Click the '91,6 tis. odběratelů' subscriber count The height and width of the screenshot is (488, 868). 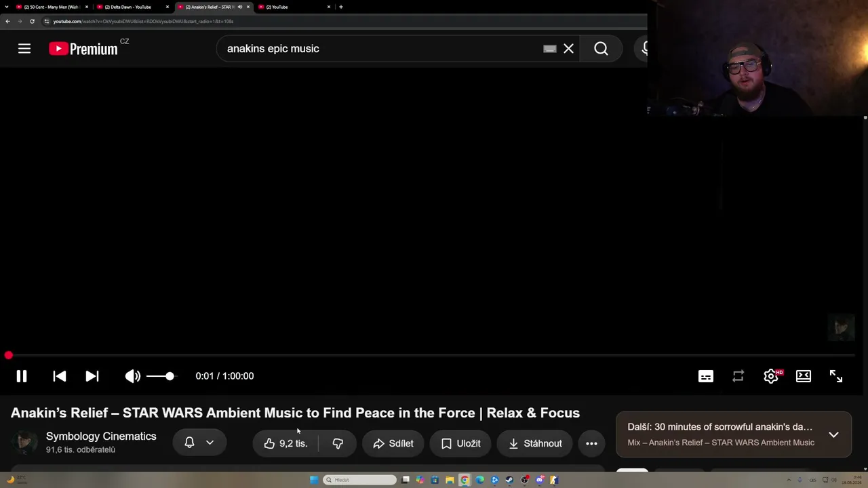[81, 449]
